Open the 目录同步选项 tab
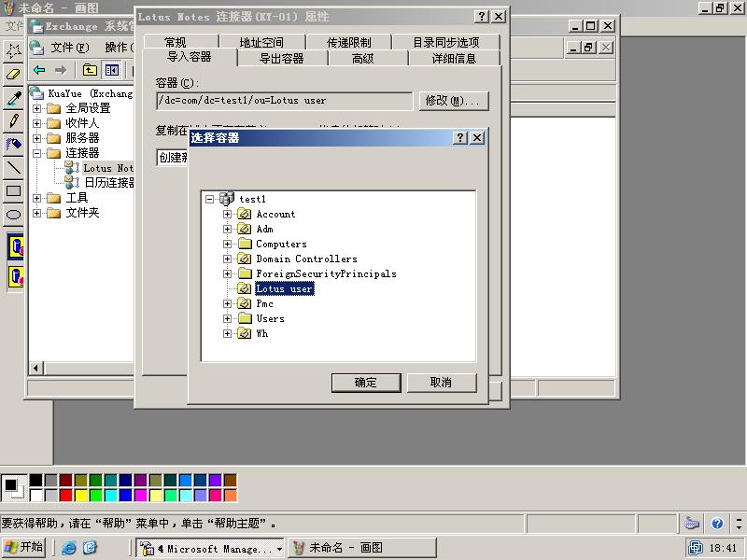 coord(446,42)
